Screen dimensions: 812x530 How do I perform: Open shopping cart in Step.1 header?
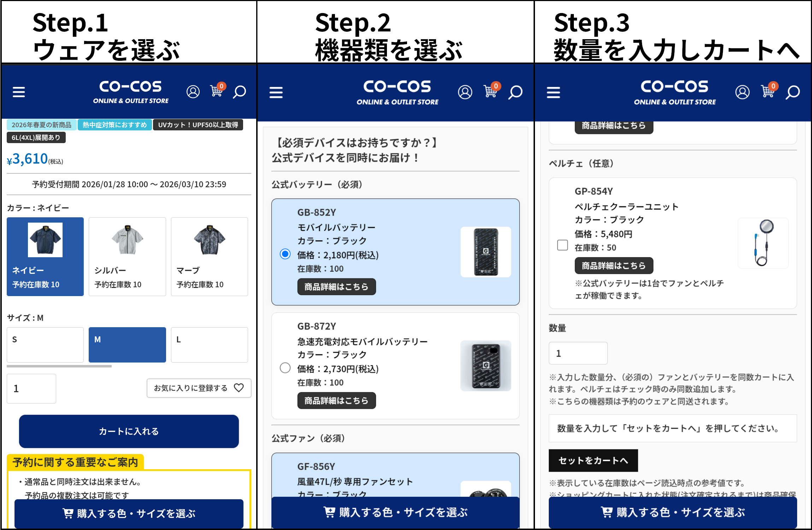point(217,90)
